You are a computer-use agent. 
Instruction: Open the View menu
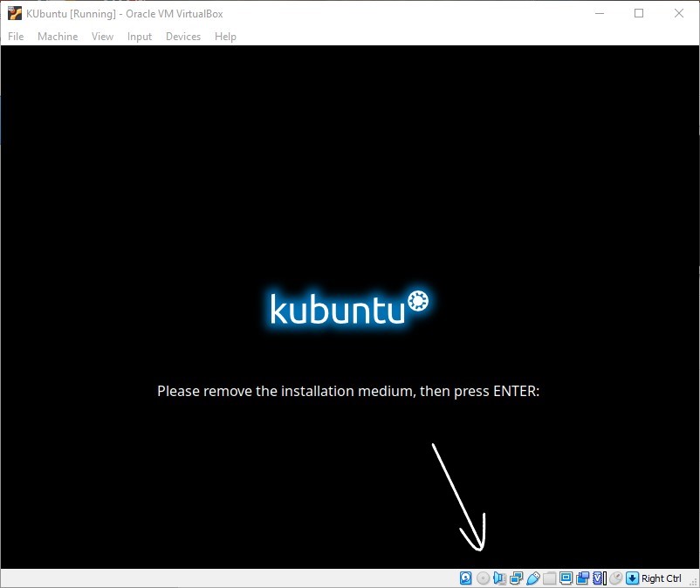(x=102, y=36)
